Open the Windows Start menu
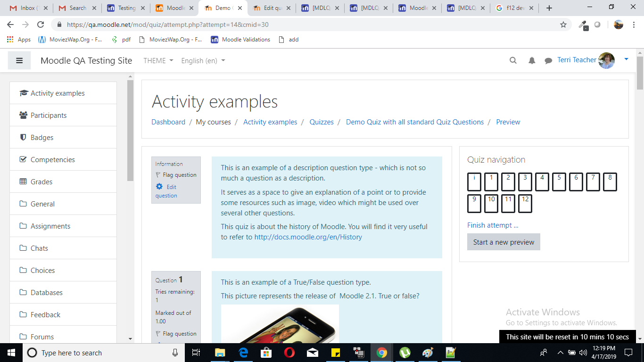The height and width of the screenshot is (362, 644). (11, 353)
